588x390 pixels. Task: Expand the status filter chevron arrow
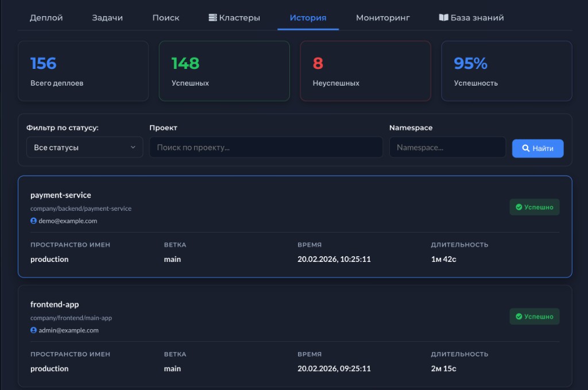tap(133, 148)
